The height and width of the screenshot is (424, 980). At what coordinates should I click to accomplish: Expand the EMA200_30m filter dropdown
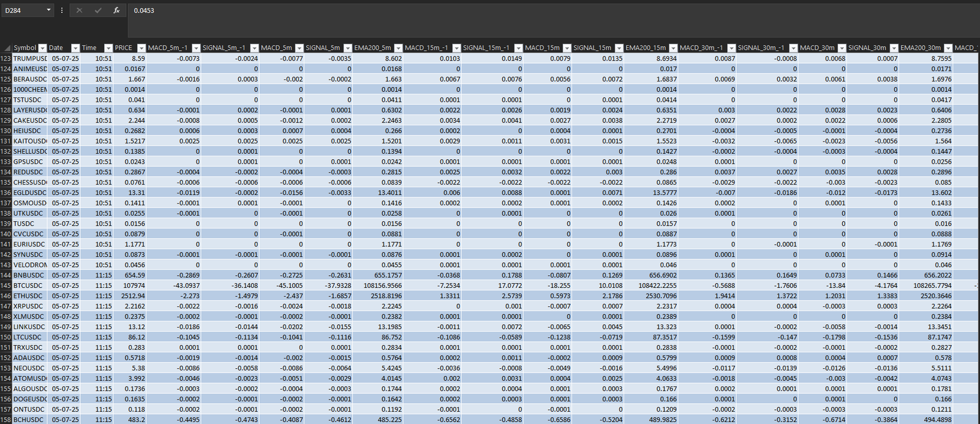coord(948,48)
